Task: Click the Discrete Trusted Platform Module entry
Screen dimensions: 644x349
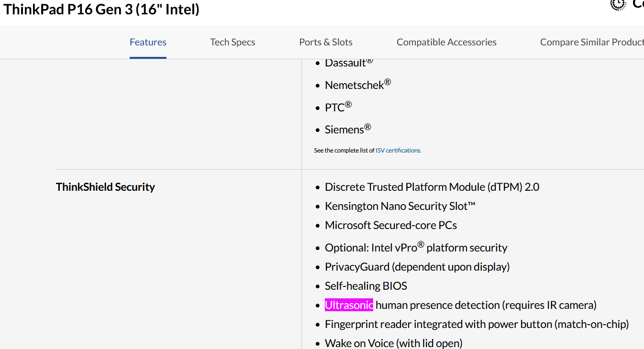Action: click(432, 187)
